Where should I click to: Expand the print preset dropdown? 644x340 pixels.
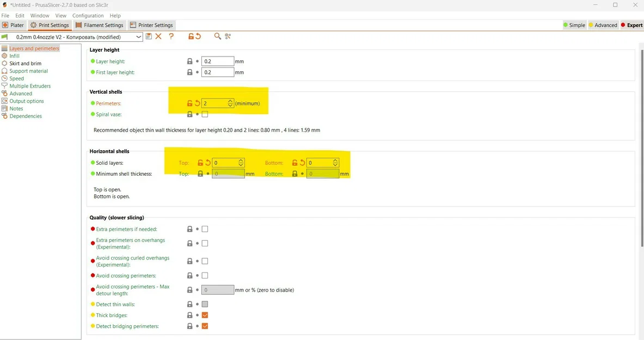click(x=139, y=37)
